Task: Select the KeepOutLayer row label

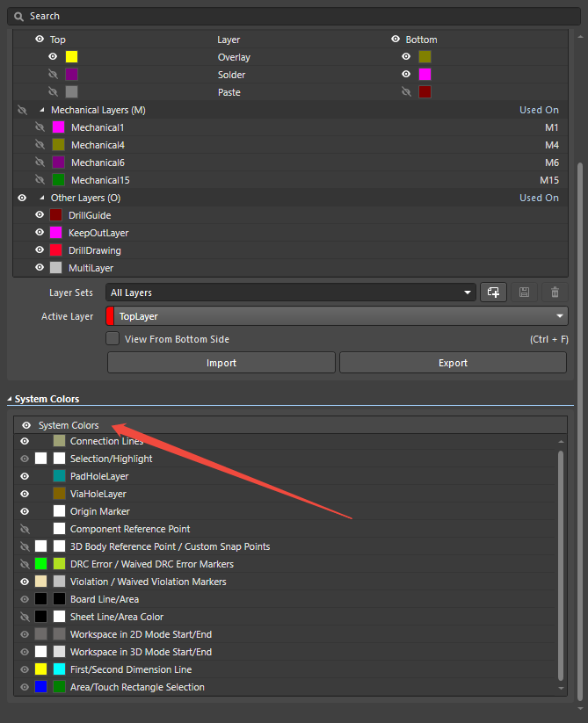Action: 98,233
